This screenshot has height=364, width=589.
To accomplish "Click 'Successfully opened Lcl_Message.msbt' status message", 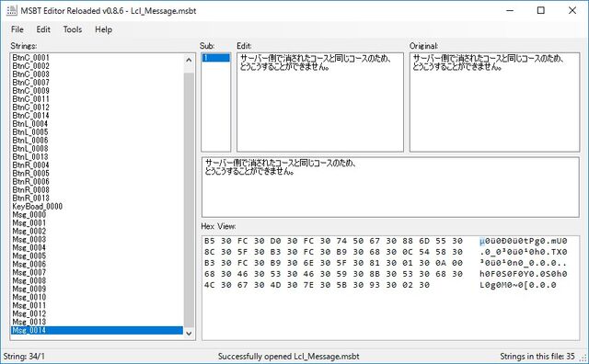I will (288, 356).
